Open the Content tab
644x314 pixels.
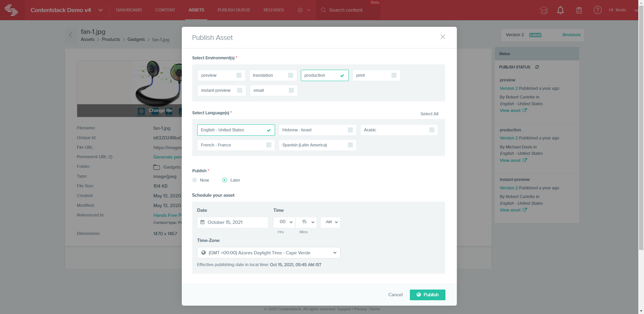pos(165,10)
